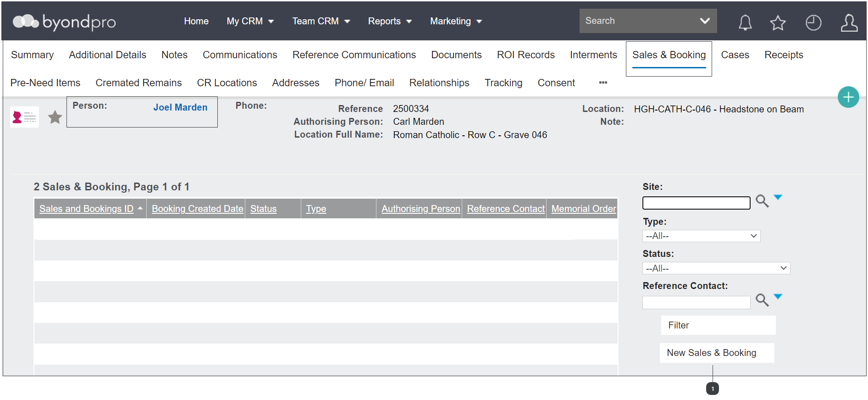The height and width of the screenshot is (400, 868).
Task: Open the recent history clock icon
Action: [x=813, y=22]
